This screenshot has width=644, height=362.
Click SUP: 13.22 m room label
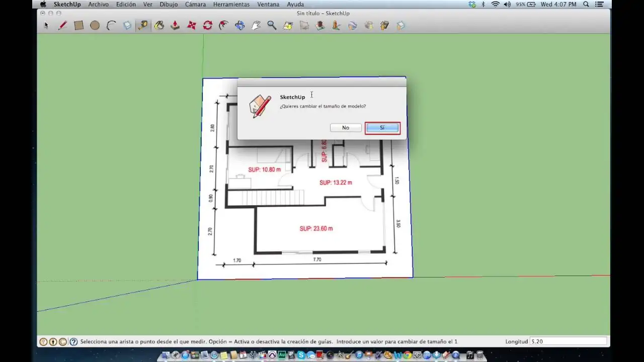coord(336,183)
